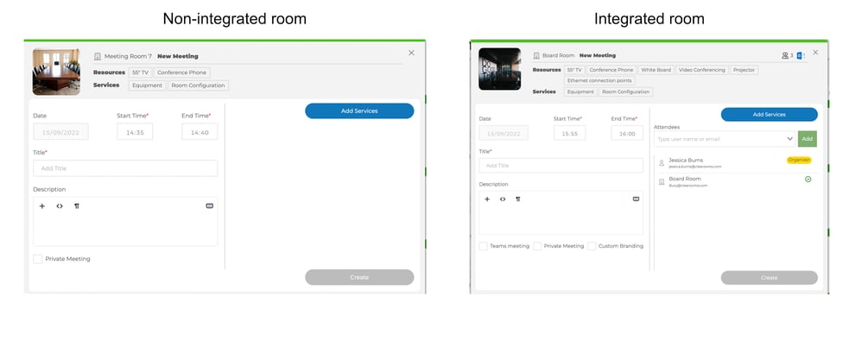This screenshot has width=868, height=341.
Task: Click the Add Title field in Board Room
Action: click(561, 166)
